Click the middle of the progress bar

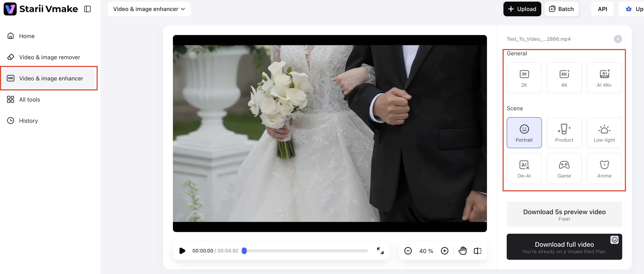305,251
